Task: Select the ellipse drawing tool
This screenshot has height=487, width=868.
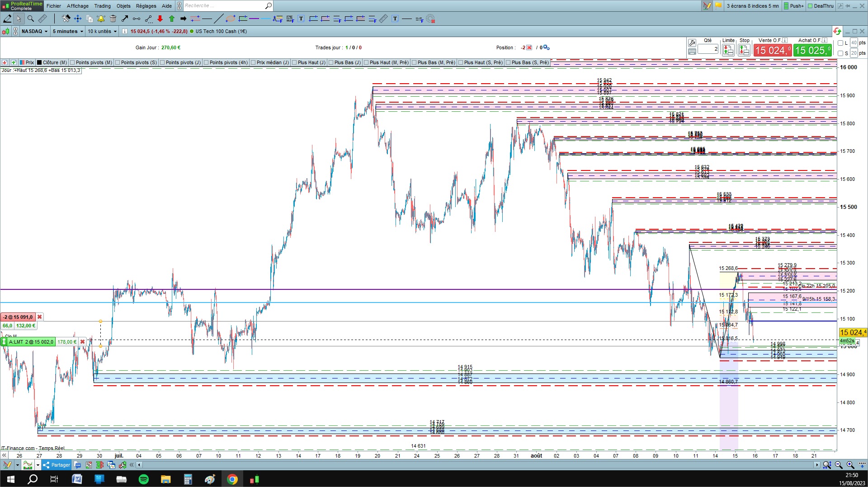Action: pyautogui.click(x=231, y=19)
